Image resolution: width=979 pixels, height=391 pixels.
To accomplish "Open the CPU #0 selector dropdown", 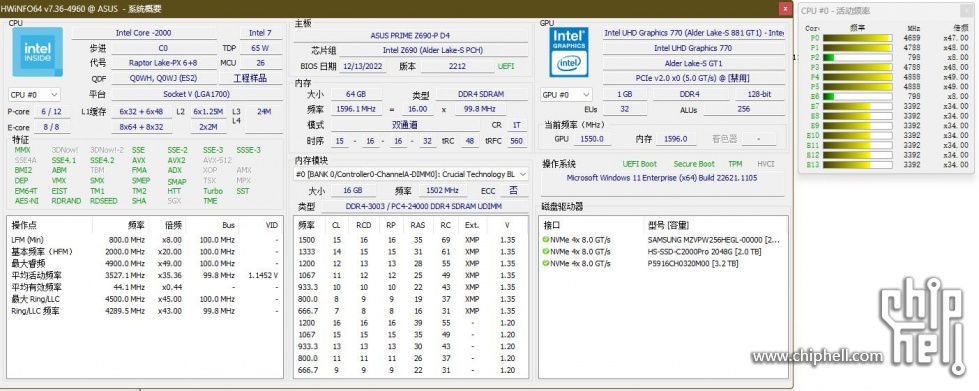I will tap(34, 94).
